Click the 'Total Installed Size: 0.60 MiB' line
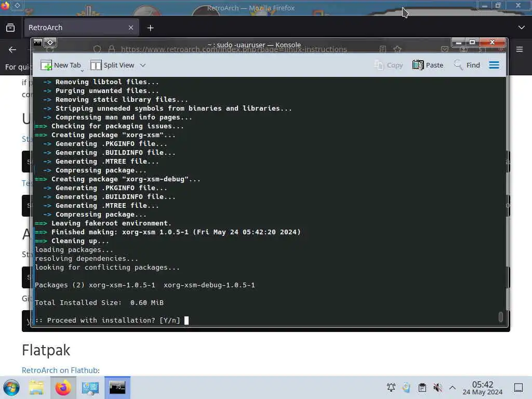 pyautogui.click(x=99, y=303)
